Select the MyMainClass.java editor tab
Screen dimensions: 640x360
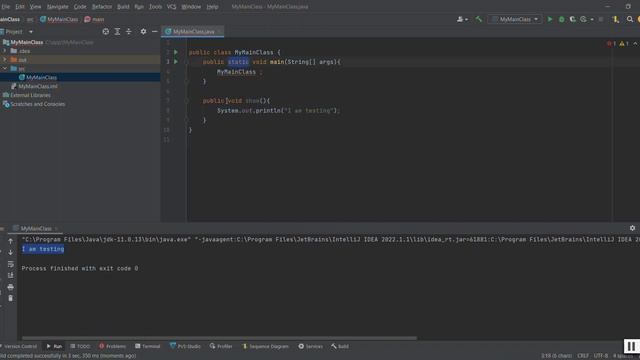point(193,31)
